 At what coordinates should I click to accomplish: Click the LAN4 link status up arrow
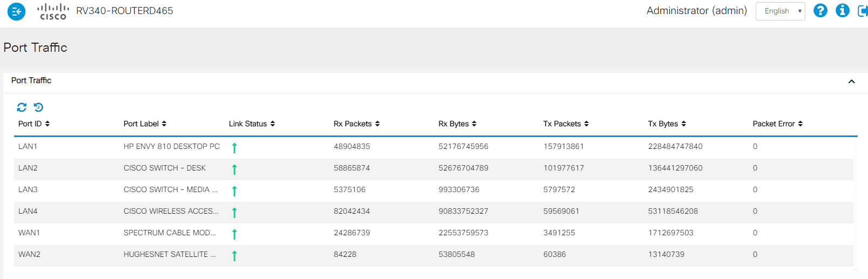(x=234, y=212)
